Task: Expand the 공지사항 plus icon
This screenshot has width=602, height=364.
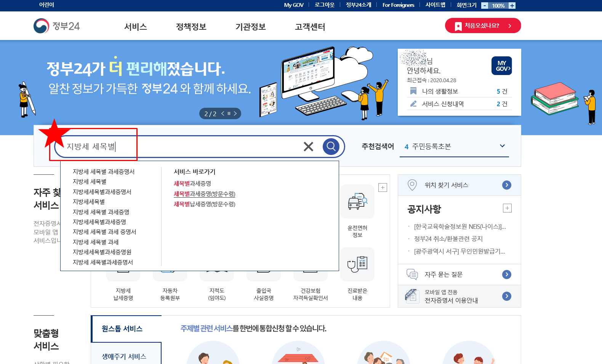Action: (507, 208)
